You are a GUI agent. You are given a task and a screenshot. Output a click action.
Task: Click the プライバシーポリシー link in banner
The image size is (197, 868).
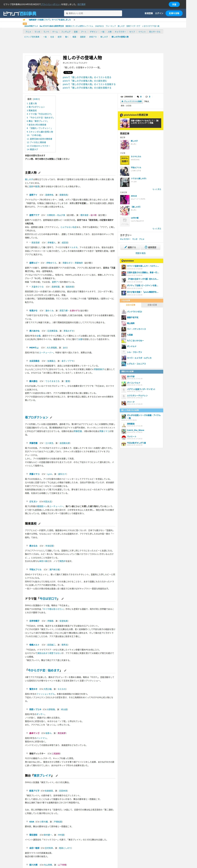51,4
